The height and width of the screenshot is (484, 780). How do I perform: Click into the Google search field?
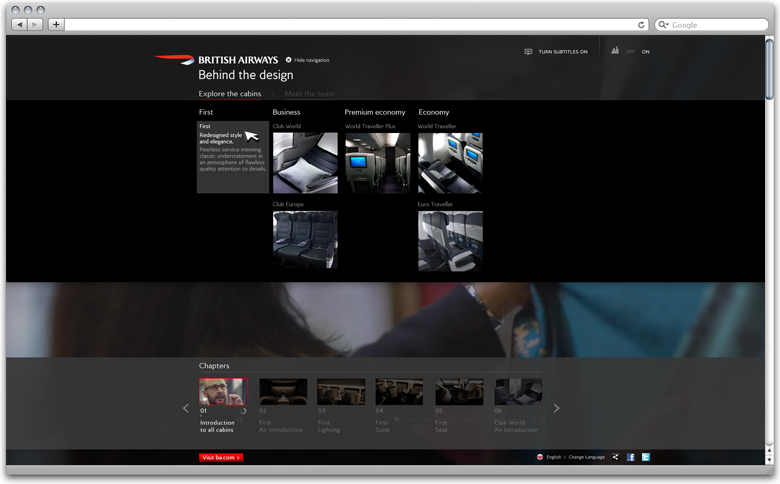[712, 24]
